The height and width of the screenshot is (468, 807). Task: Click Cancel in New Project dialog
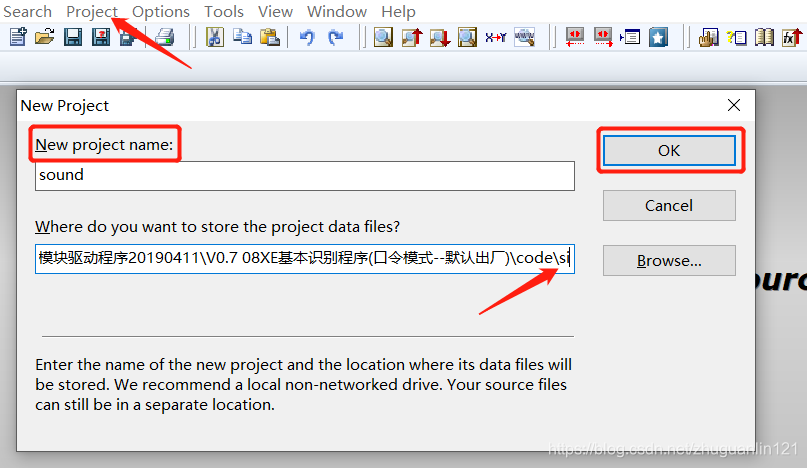pos(669,205)
